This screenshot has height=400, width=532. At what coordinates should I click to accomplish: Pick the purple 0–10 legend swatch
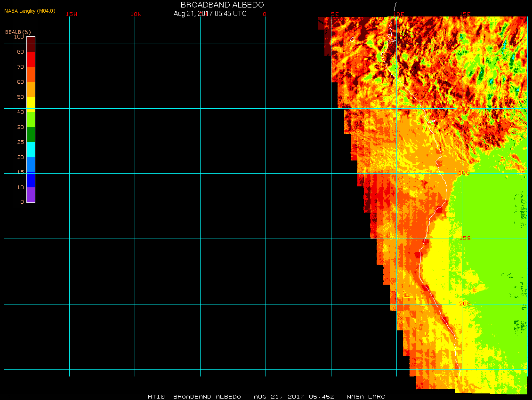(31, 195)
